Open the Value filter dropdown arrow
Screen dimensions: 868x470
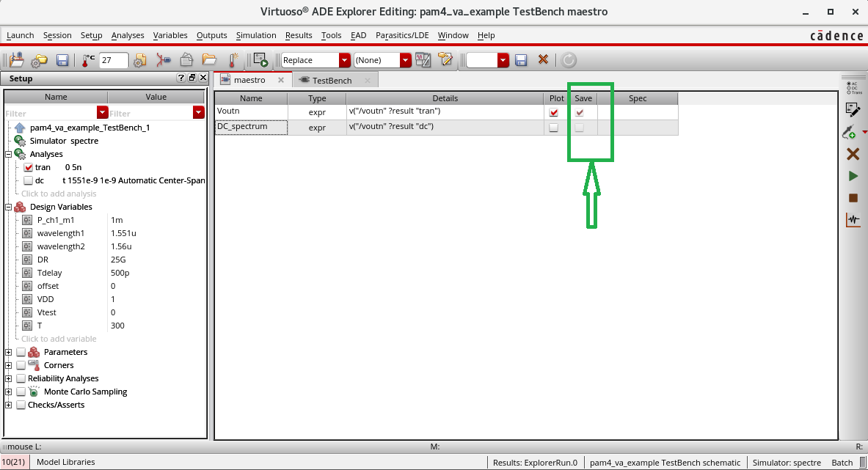coord(199,113)
